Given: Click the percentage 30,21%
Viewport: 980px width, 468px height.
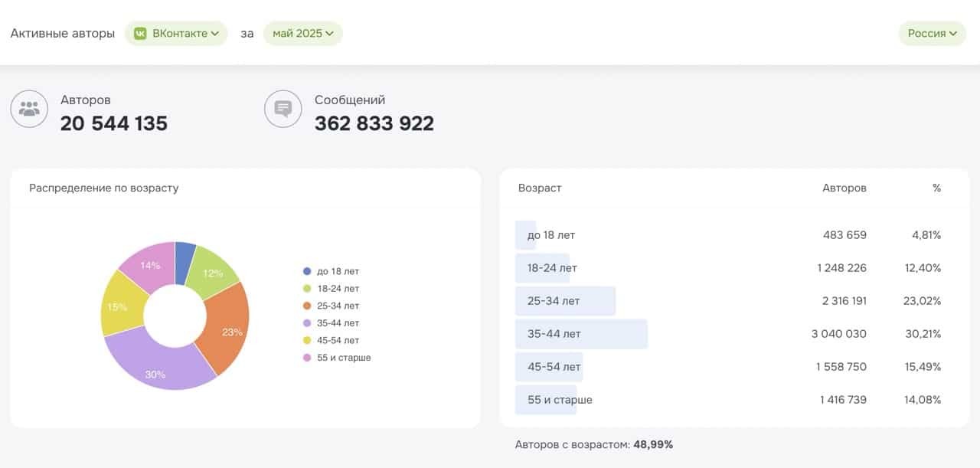Looking at the screenshot, I should click(x=923, y=334).
